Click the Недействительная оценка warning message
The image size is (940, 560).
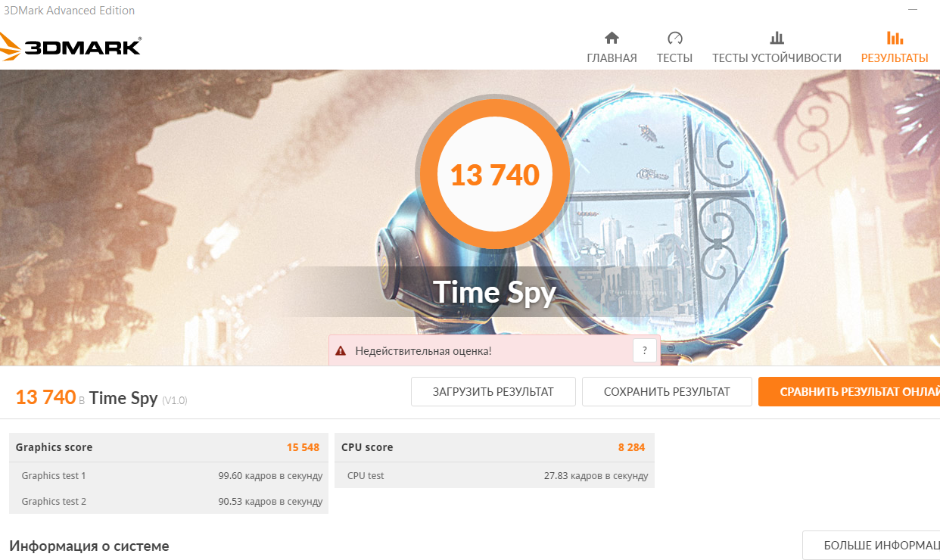pos(424,351)
